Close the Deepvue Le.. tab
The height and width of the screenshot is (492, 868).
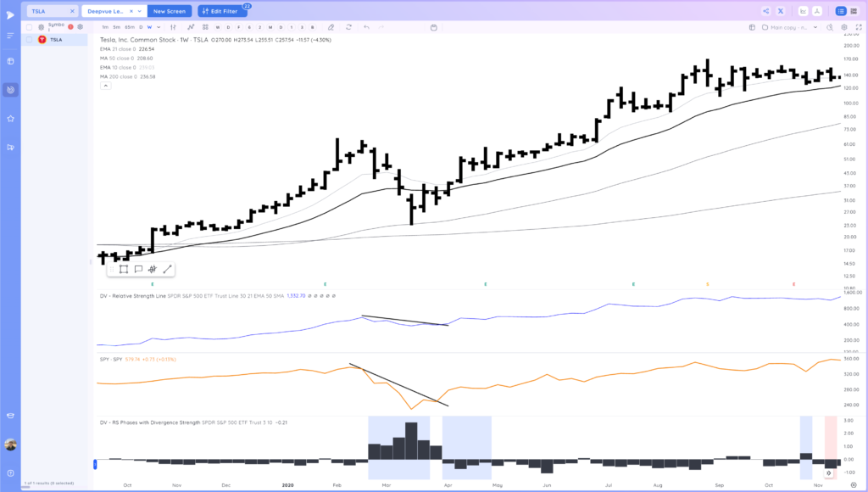(131, 11)
